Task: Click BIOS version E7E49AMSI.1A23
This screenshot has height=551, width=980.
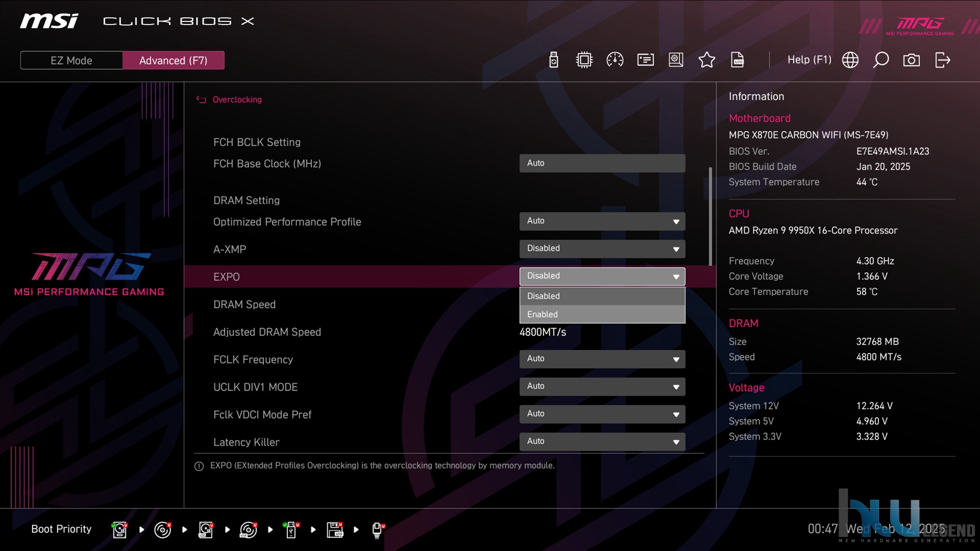Action: (x=892, y=151)
